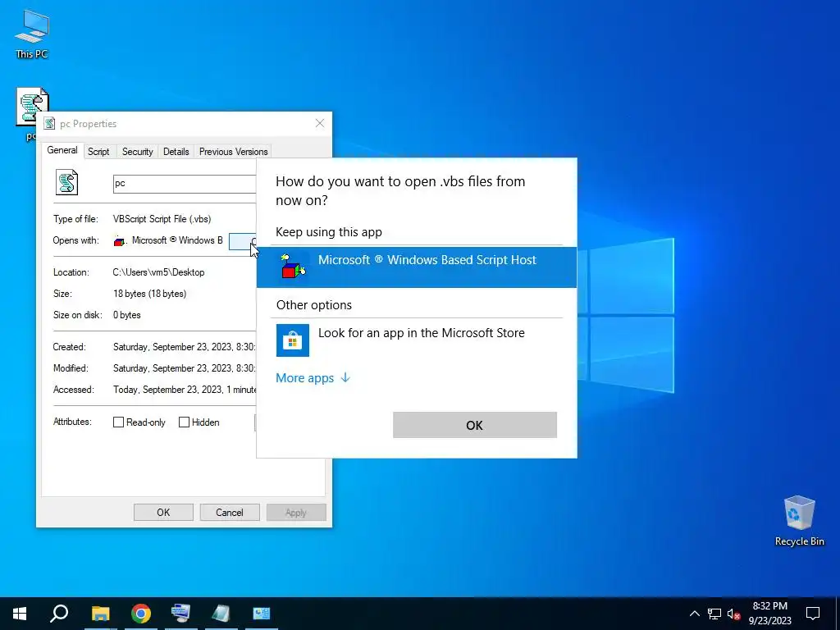This screenshot has width=840, height=630.
Task: Enable the Read-only attribute checkbox
Action: click(118, 422)
